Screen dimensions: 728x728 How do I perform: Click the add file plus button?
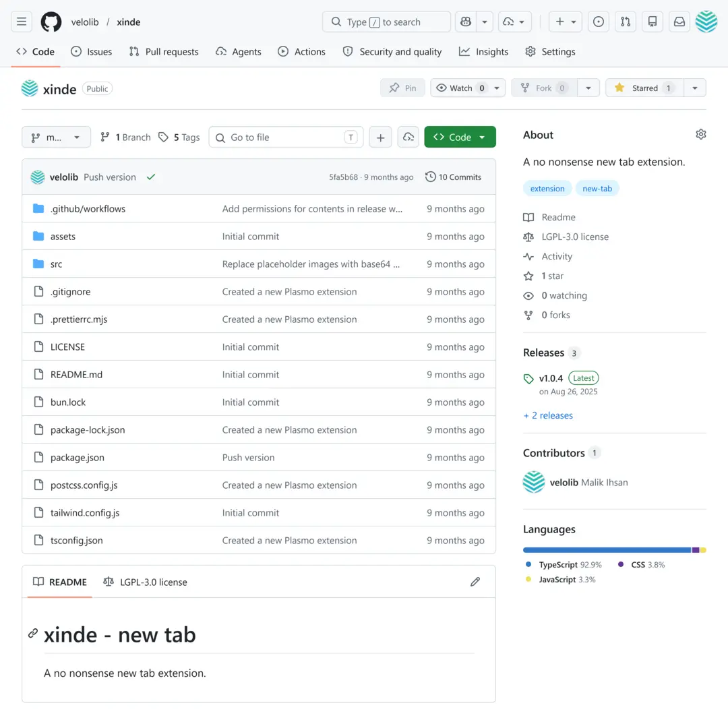380,138
